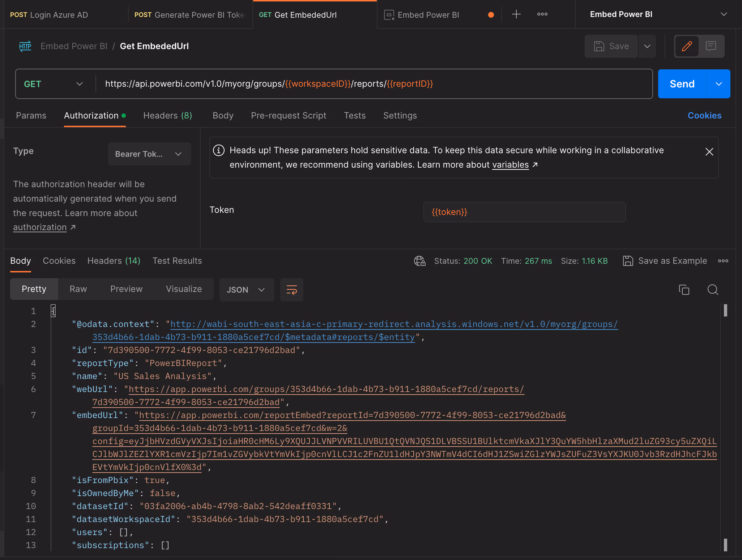This screenshot has width=742, height=560.
Task: Switch to Preview response view
Action: tap(126, 289)
